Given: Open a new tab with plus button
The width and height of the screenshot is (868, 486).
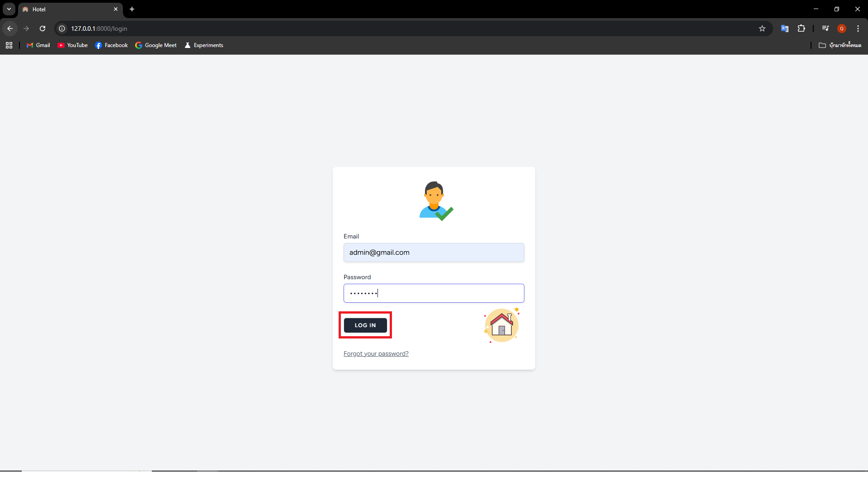Looking at the screenshot, I should (x=132, y=9).
